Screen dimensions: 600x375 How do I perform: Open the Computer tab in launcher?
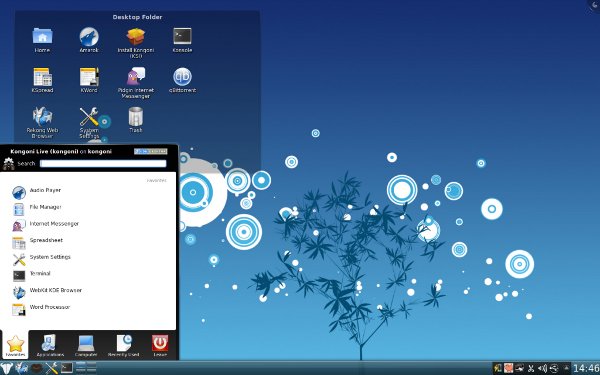click(86, 346)
